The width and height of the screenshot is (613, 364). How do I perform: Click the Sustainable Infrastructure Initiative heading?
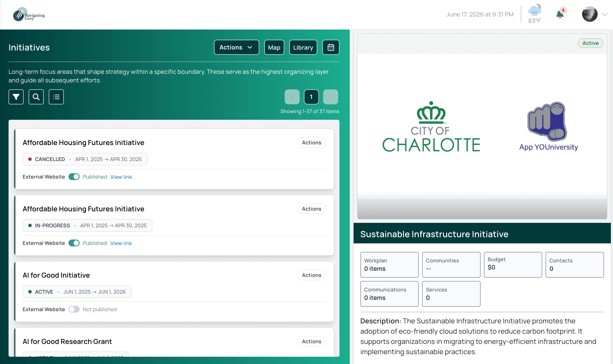tap(434, 234)
